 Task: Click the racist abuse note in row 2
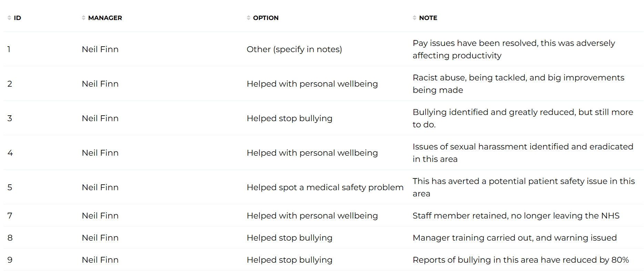(x=518, y=84)
